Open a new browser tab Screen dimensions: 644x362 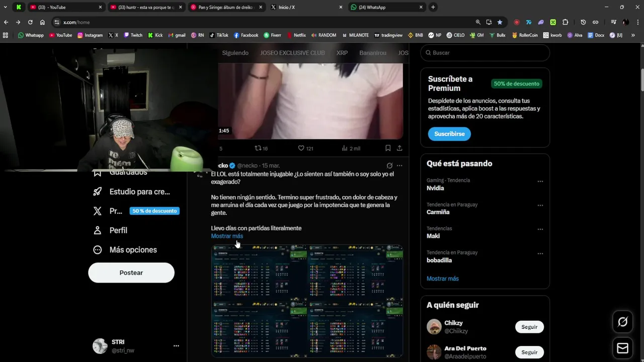coord(433,7)
